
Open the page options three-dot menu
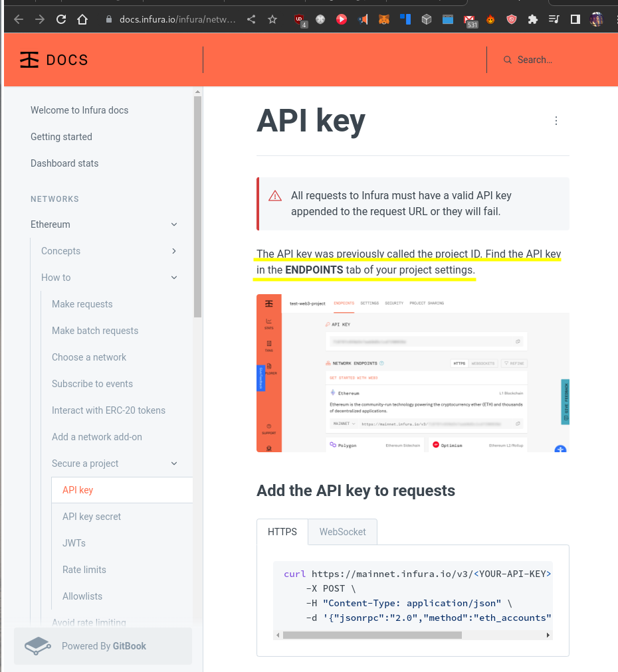pos(556,121)
